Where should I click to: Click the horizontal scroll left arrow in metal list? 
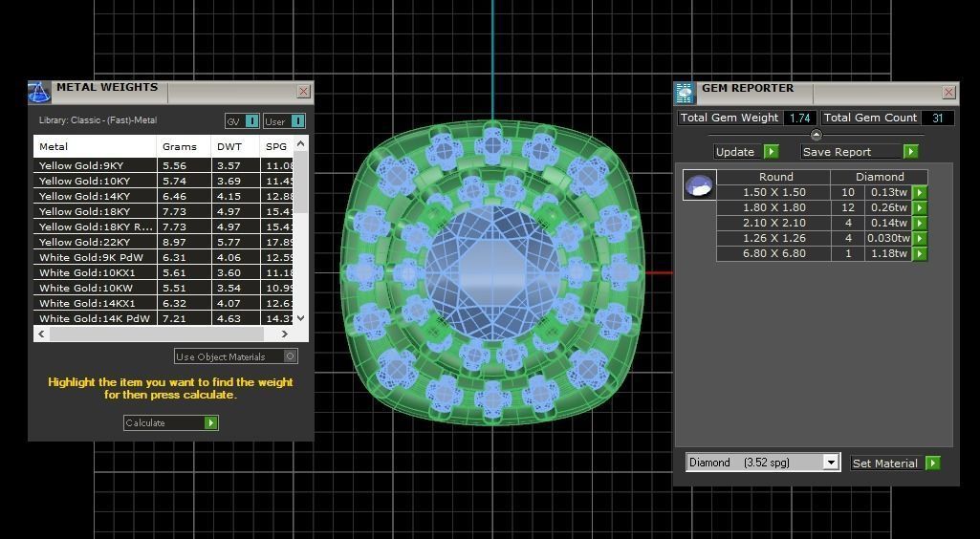point(41,334)
